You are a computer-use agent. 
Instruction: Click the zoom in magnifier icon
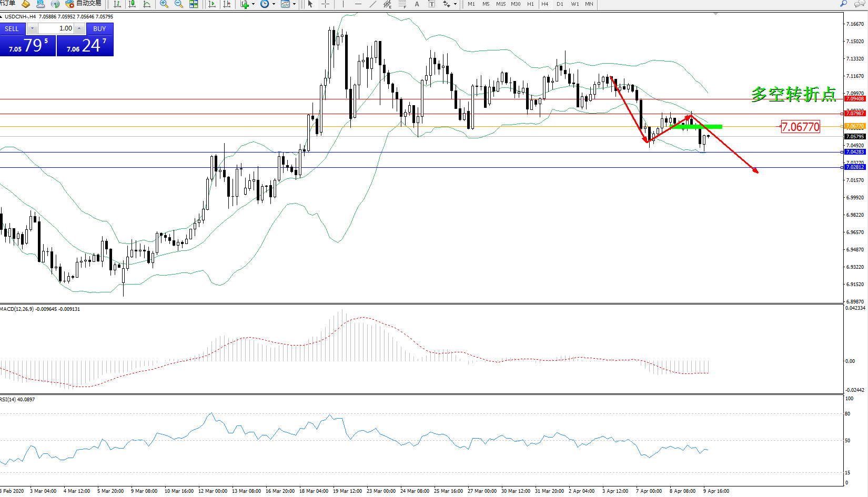coord(164,4)
